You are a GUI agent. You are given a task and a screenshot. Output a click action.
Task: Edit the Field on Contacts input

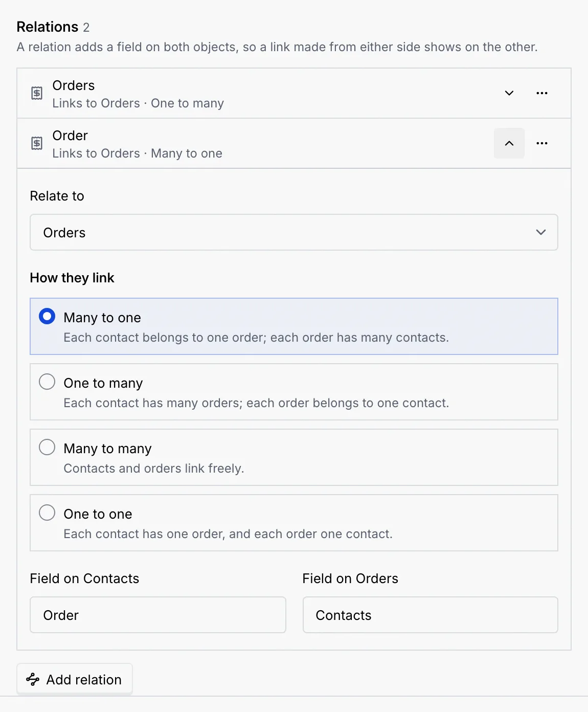[x=158, y=615]
